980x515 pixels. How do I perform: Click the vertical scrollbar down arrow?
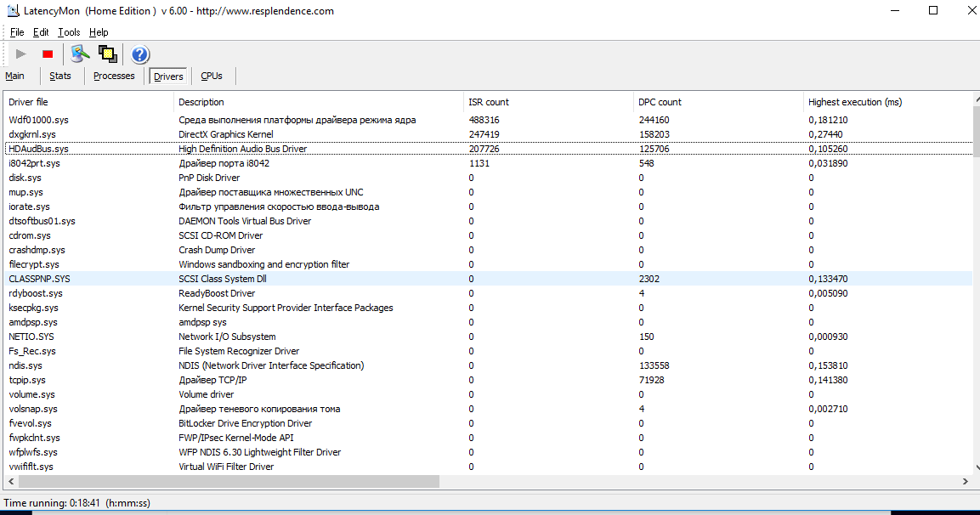coord(976,467)
